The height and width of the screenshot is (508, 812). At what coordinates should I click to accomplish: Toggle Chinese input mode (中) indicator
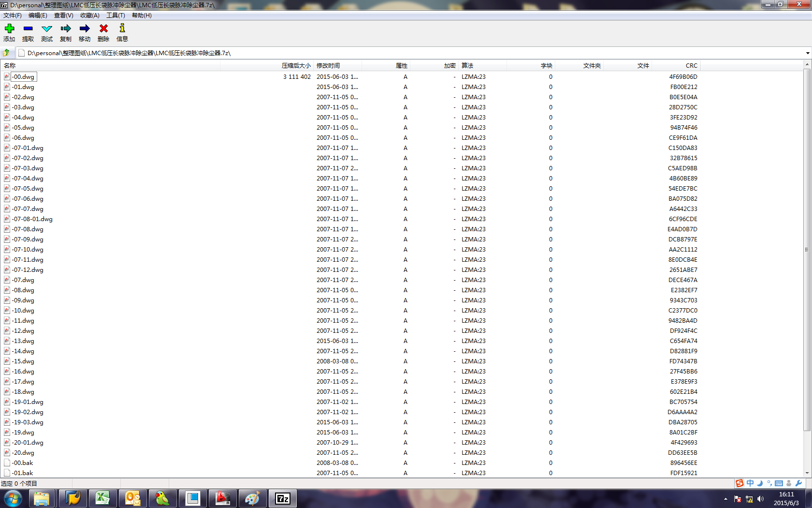(750, 483)
